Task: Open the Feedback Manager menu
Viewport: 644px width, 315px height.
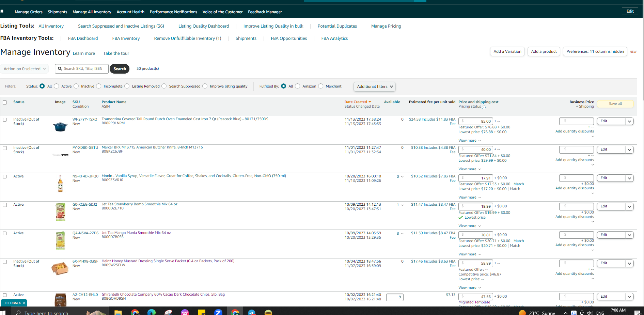Action: (x=265, y=12)
